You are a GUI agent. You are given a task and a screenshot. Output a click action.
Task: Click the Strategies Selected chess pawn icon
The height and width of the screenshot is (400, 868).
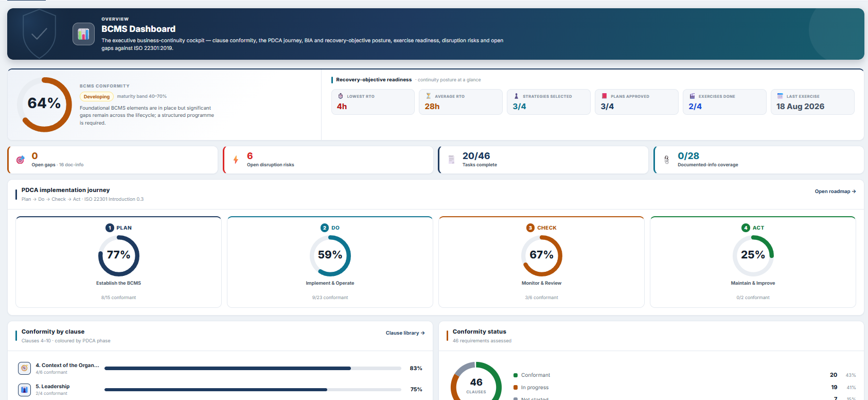pyautogui.click(x=517, y=96)
